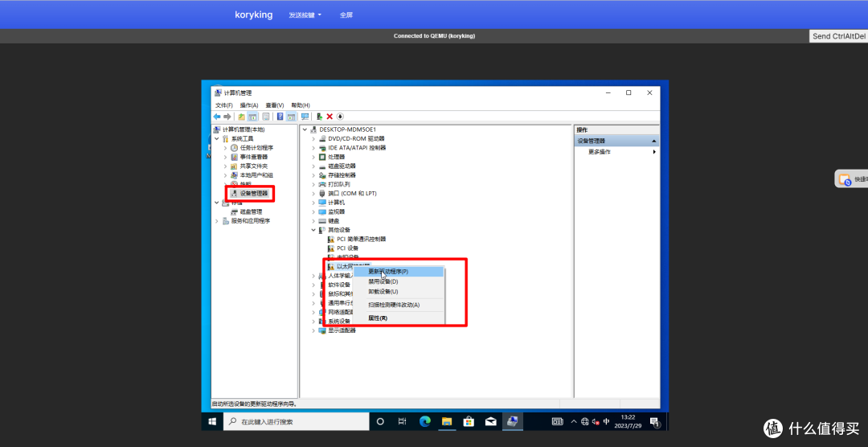
Task: Open Microsoft Edge from the taskbar
Action: coord(424,421)
